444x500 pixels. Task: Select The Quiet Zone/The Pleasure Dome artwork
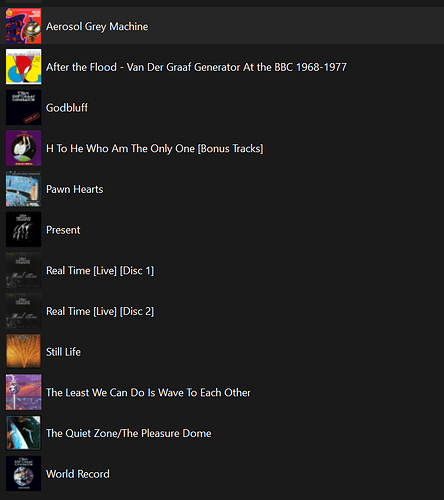coord(23,433)
